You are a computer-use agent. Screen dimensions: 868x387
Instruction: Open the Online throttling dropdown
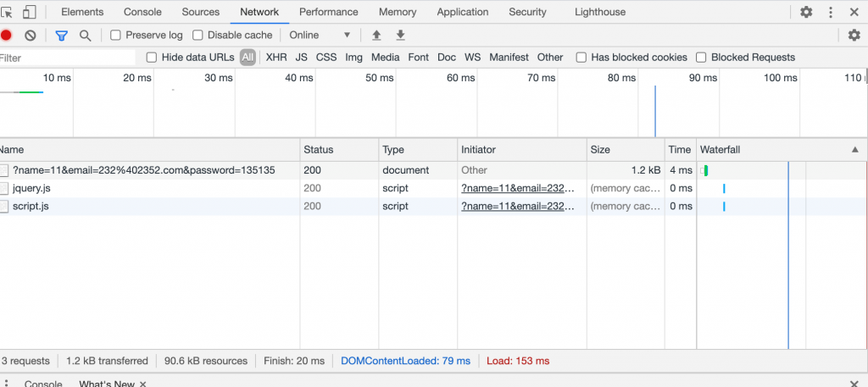(x=320, y=36)
